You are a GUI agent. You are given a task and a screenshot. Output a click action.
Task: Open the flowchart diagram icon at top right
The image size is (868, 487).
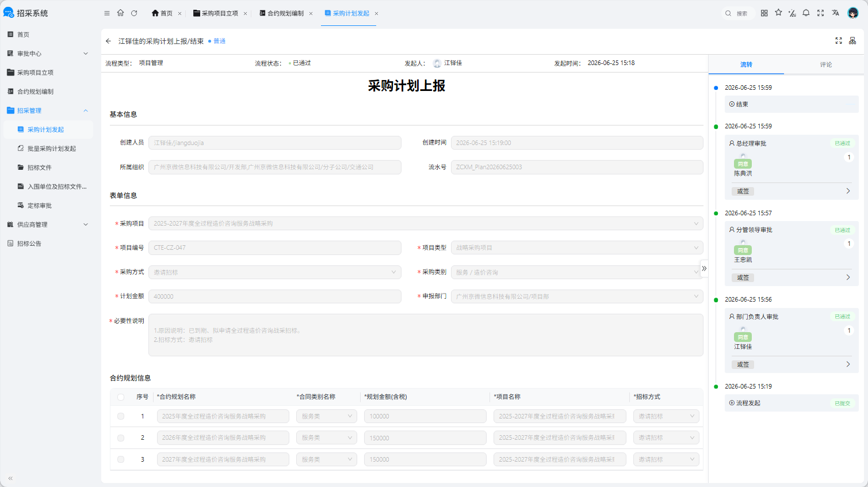852,41
